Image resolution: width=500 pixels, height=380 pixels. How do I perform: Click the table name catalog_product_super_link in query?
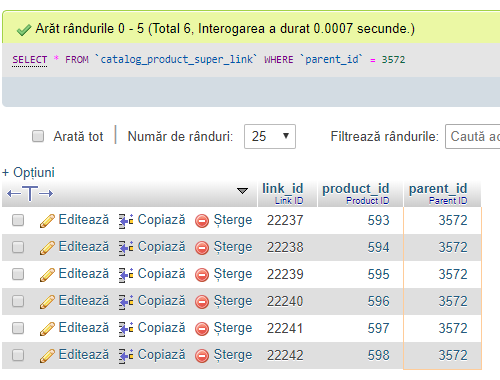176,59
